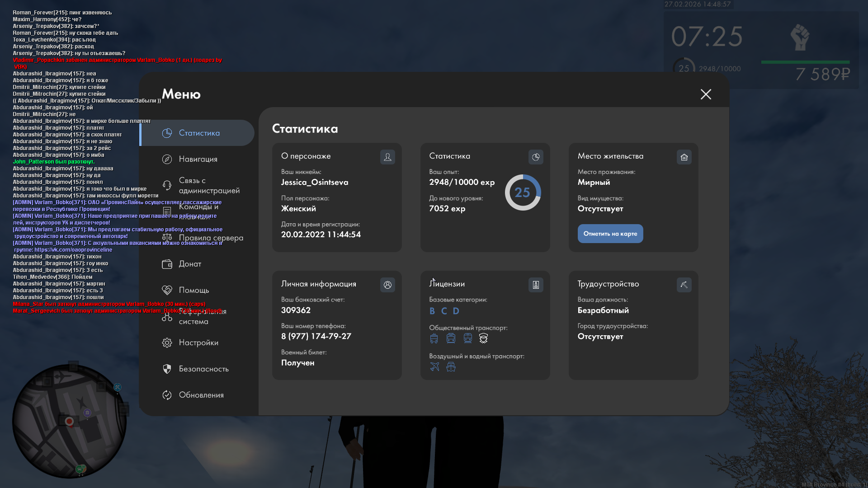868x488 pixels.
Task: Click the level 25 circular progress ring
Action: [523, 192]
